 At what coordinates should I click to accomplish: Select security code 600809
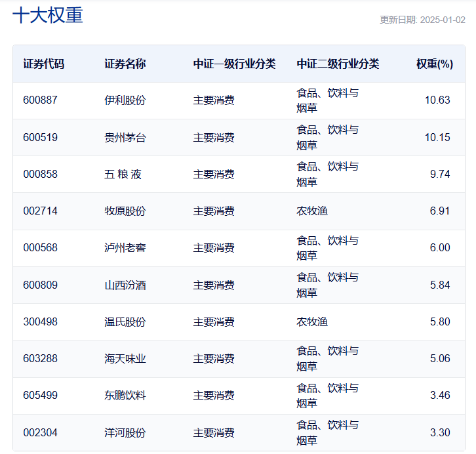pyautogui.click(x=41, y=285)
